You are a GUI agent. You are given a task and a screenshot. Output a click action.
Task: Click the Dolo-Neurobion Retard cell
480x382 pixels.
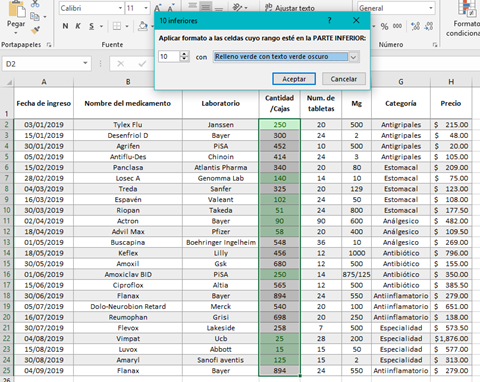pyautogui.click(x=128, y=306)
